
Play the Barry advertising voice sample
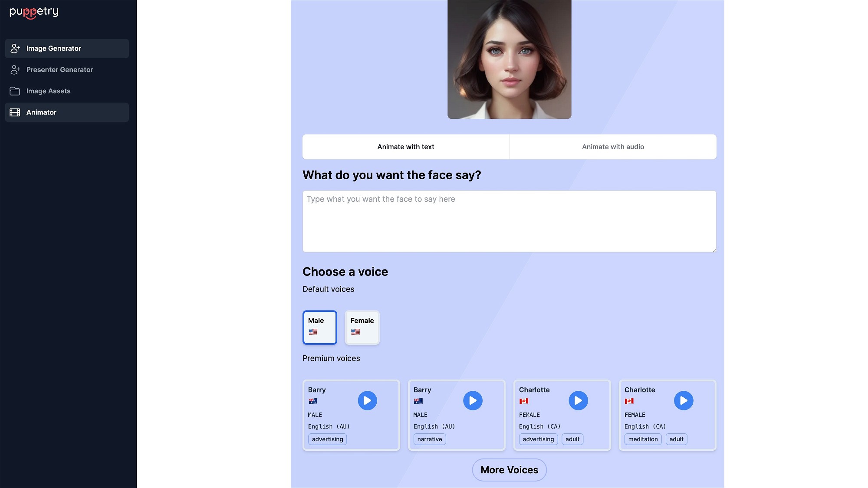pos(367,401)
